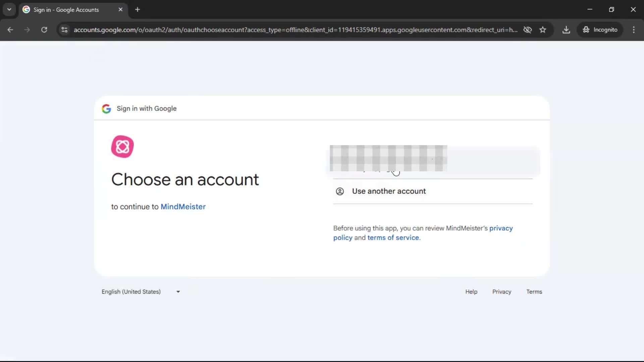The height and width of the screenshot is (362, 644).
Task: Click the MindMeister pink app logo
Action: pos(122,146)
